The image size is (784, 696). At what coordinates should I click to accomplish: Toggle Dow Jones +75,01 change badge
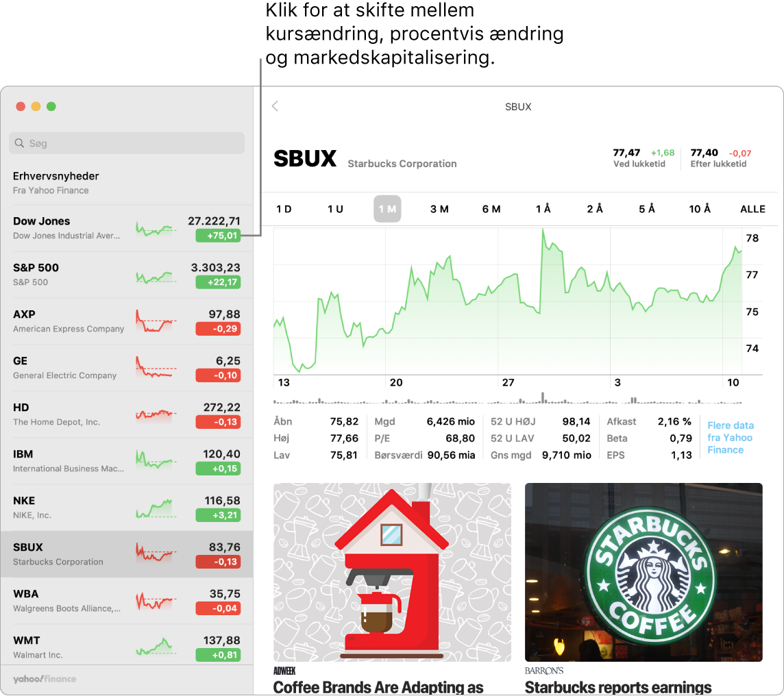[x=218, y=236]
